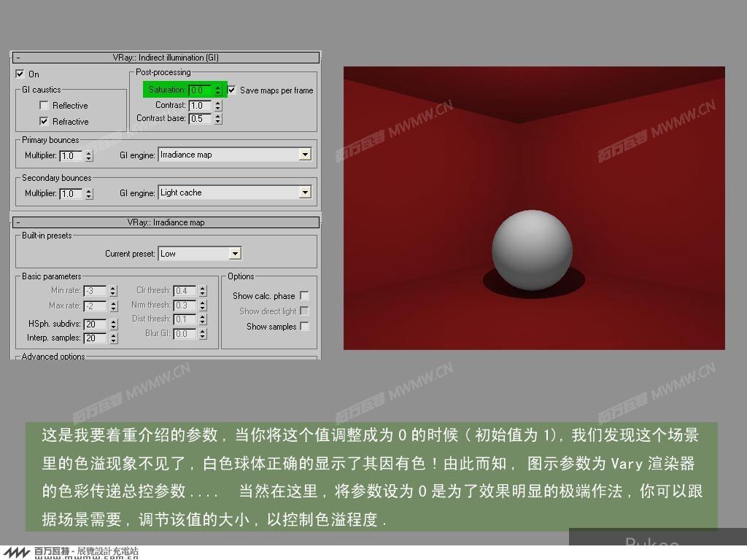Toggle the Show direct light checkbox
Viewport: 747px width, 560px height.
point(304,311)
